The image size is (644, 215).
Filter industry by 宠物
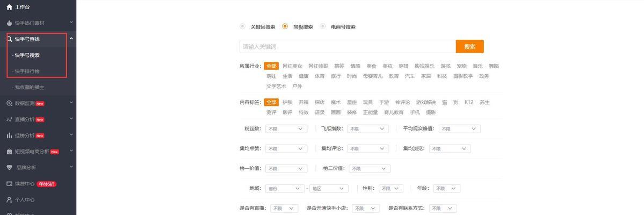461,66
